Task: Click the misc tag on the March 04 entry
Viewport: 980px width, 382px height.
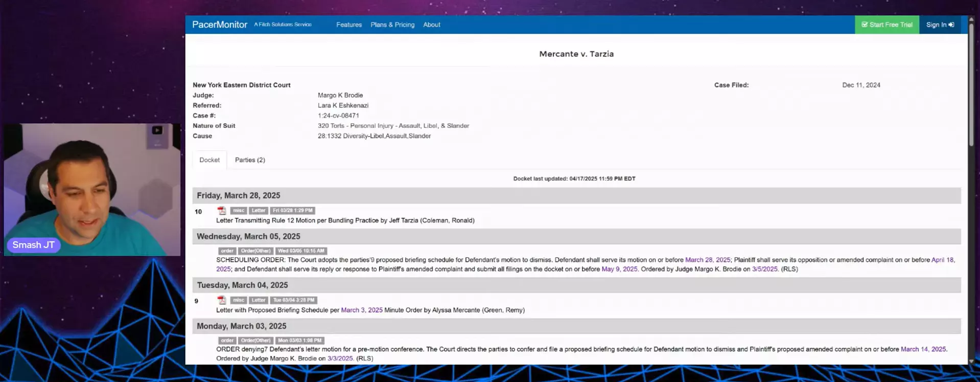Action: pos(239,300)
